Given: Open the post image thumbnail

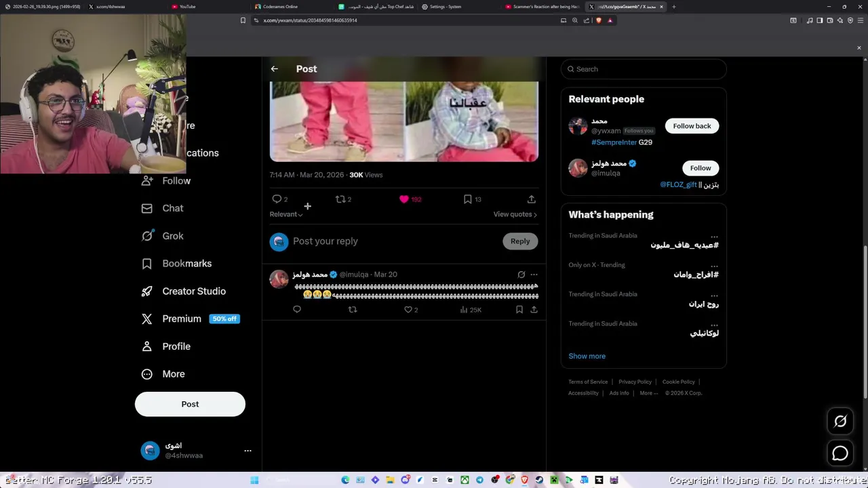Looking at the screenshot, I should [404, 121].
